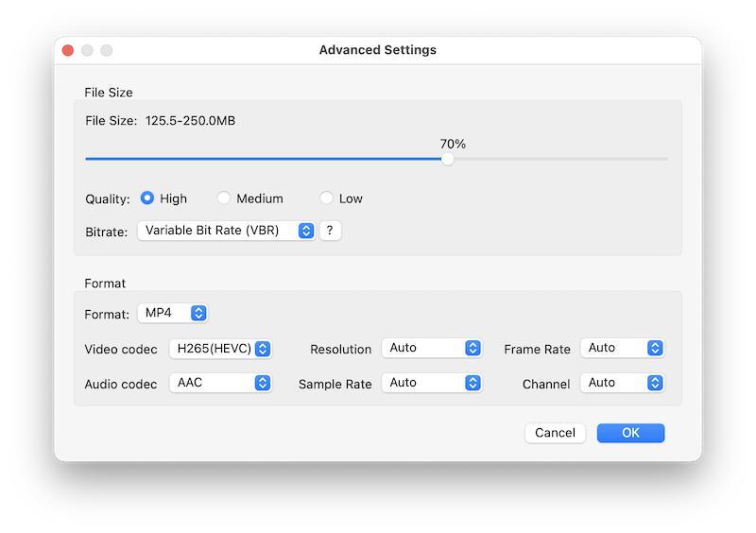Open the Channel Auto dropdown
This screenshot has height=533, width=756.
tap(623, 383)
